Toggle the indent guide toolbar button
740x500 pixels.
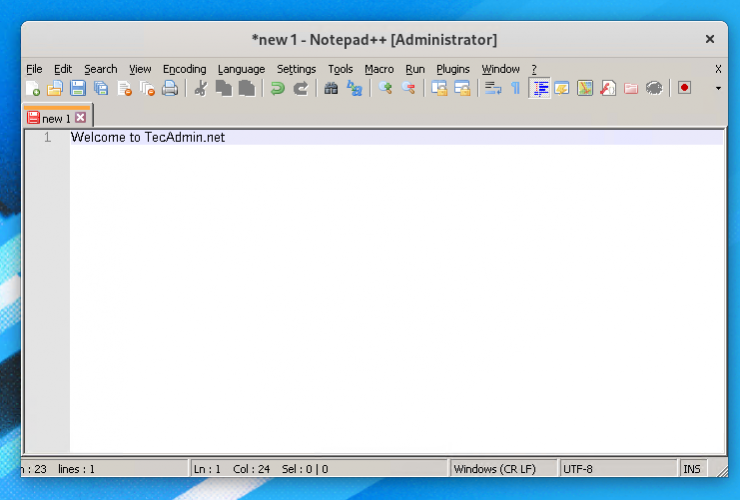(x=540, y=88)
